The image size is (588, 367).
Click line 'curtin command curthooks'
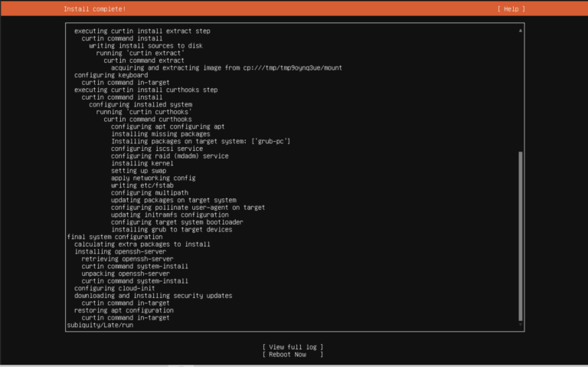point(148,120)
